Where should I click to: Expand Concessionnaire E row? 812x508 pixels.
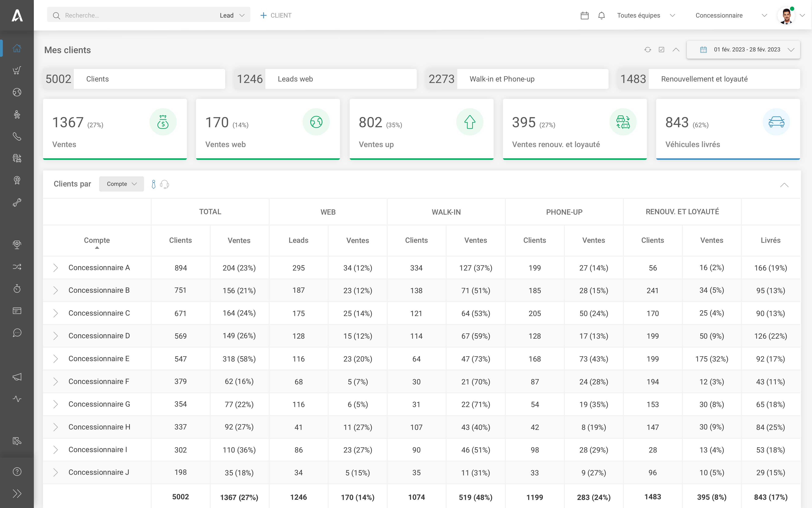tap(56, 359)
